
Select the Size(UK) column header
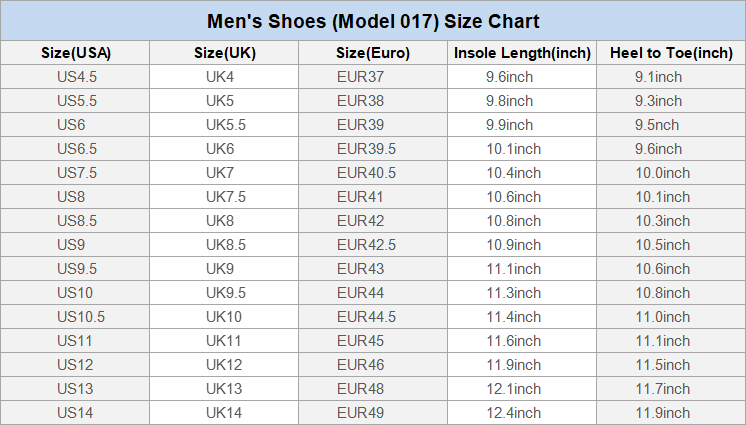224,53
